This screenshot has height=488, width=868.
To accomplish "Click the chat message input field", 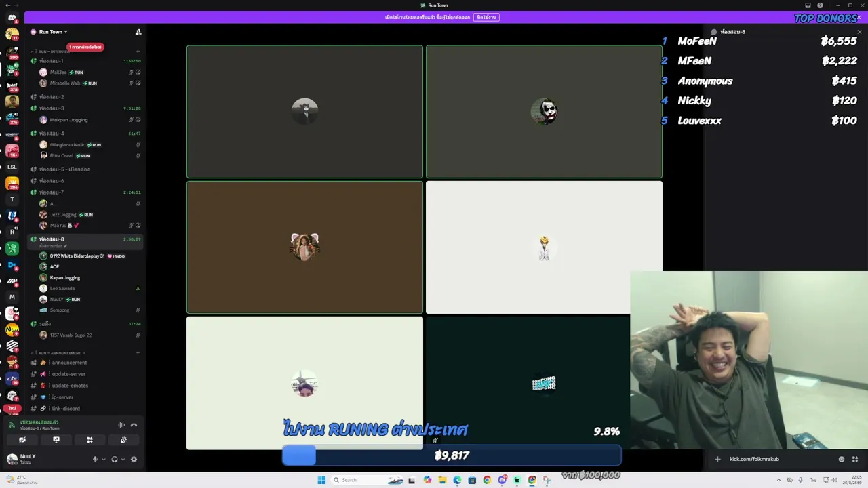I will 780,459.
